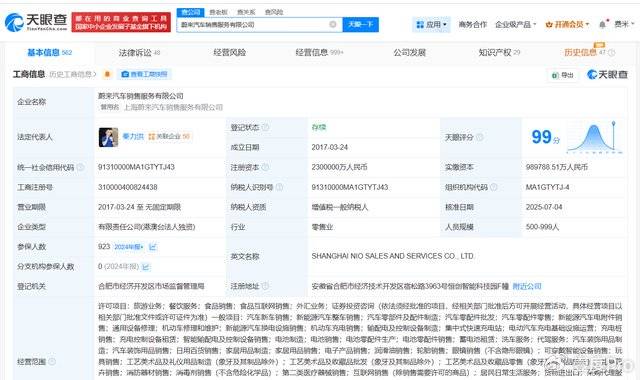Click the 天眼一下 search button
The image size is (640, 380).
pyautogui.click(x=360, y=24)
